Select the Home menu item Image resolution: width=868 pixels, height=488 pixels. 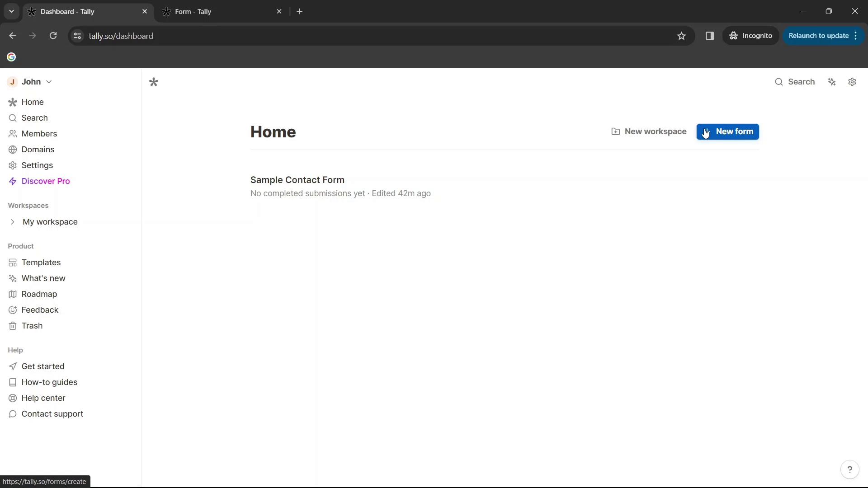(x=33, y=102)
